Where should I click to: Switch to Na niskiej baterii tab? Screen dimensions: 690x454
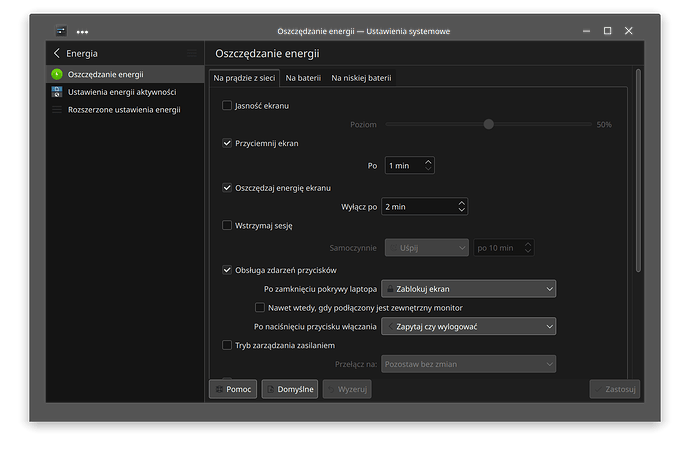(x=361, y=78)
